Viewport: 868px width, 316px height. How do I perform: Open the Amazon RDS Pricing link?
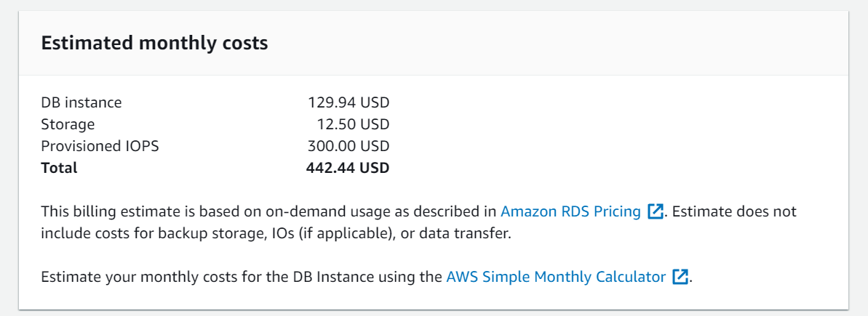point(570,211)
